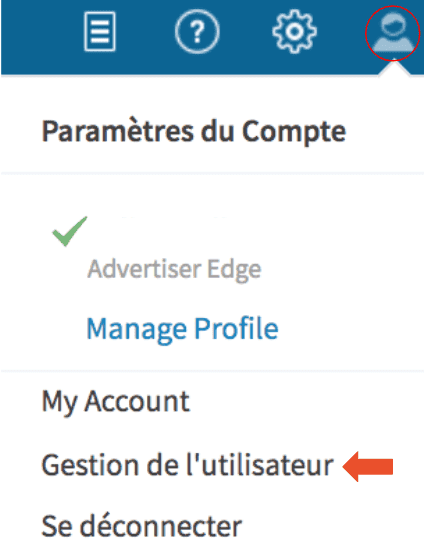Click the green checkmark beside the account
This screenshot has width=424, height=553.
(x=69, y=231)
